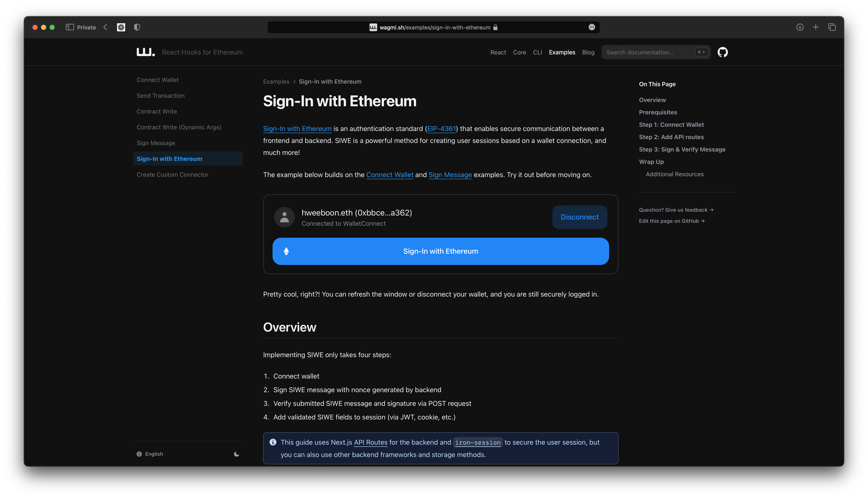Toggle the browser sidebar icon
This screenshot has width=868, height=498.
pos(70,27)
